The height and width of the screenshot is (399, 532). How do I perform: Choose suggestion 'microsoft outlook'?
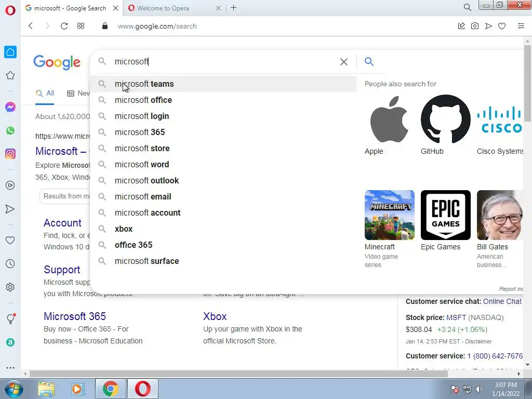pyautogui.click(x=223, y=180)
